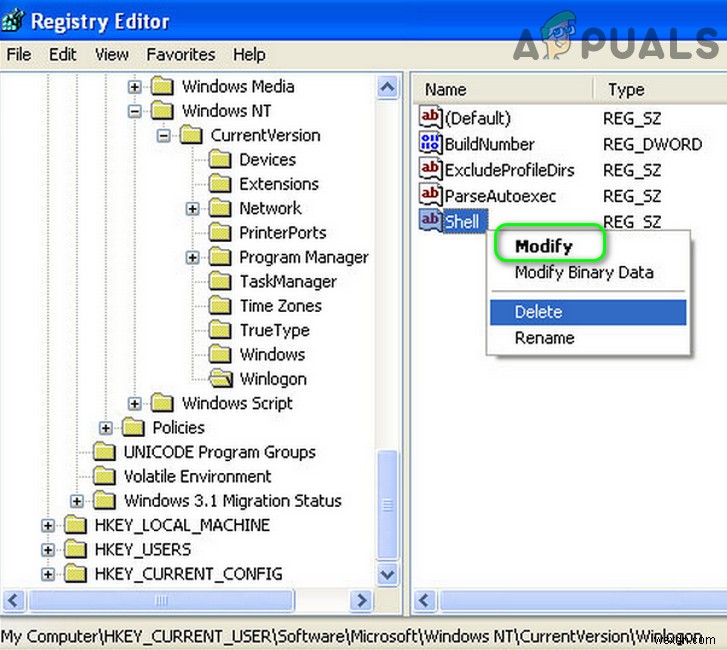
Task: Click the ParseAutoexec string value icon
Action: click(430, 195)
